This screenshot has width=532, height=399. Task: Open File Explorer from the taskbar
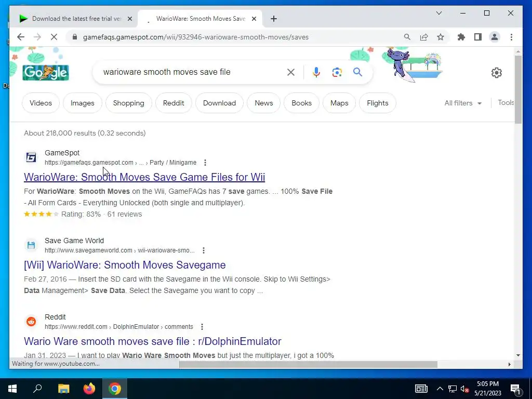63,389
